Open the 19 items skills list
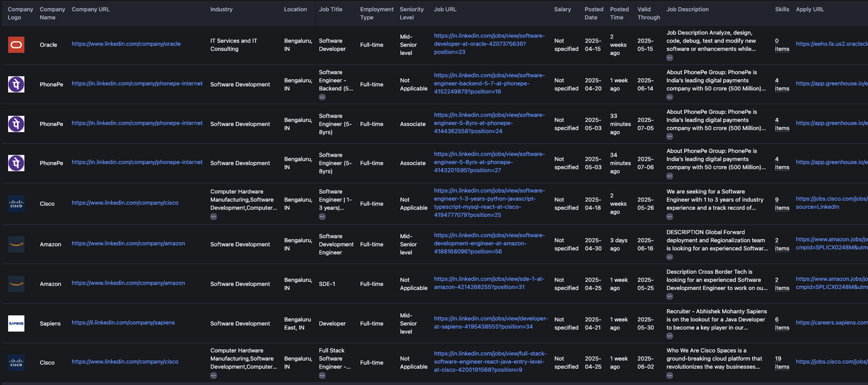 point(782,363)
